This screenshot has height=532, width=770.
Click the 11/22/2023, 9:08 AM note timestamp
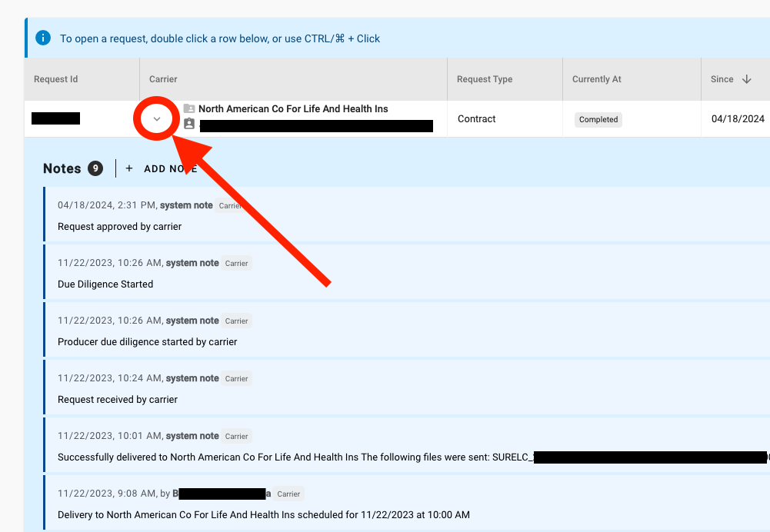pyautogui.click(x=107, y=494)
